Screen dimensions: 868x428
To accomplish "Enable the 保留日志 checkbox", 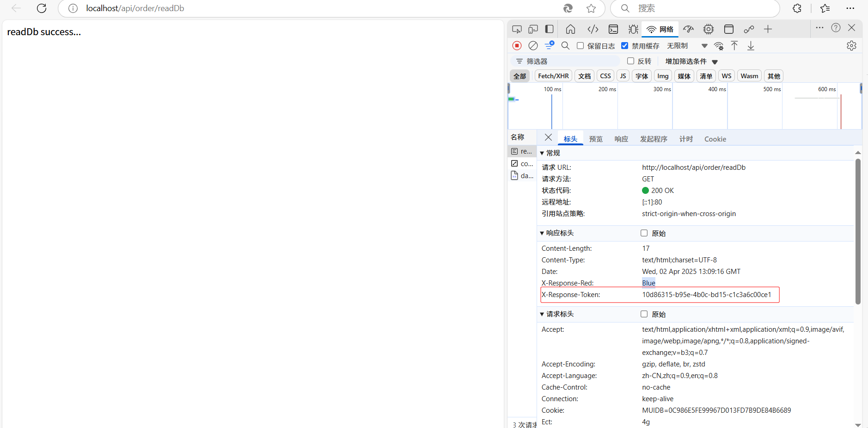I will [x=581, y=45].
